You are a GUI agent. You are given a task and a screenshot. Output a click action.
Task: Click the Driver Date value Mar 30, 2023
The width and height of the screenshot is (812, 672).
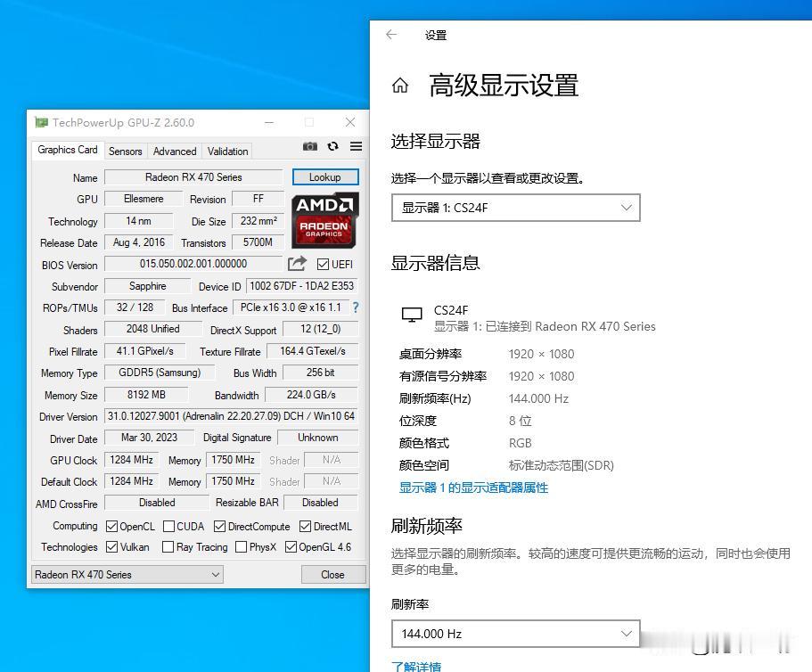pyautogui.click(x=149, y=438)
